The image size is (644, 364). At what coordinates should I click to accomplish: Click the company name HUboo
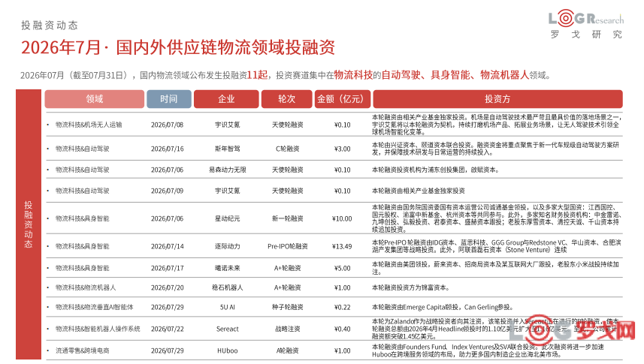[228, 351]
